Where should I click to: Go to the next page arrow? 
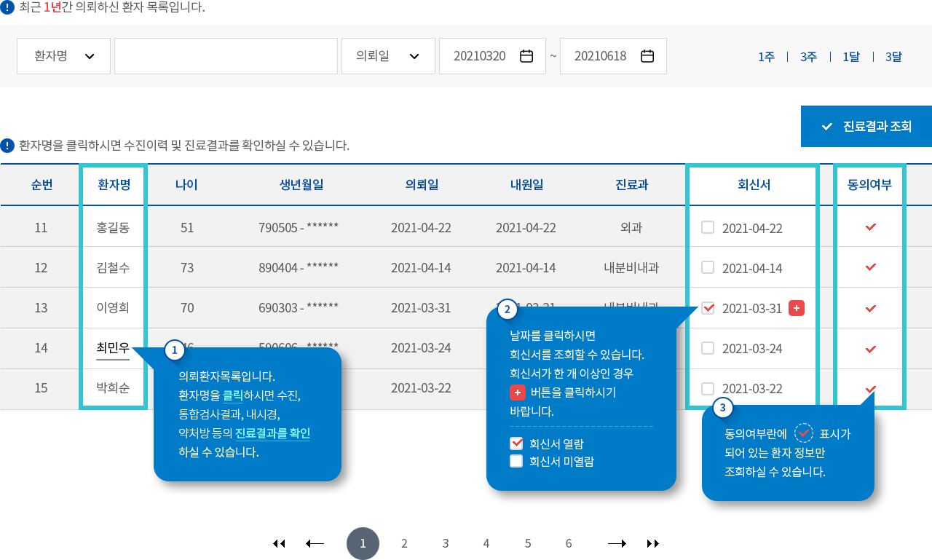617,543
